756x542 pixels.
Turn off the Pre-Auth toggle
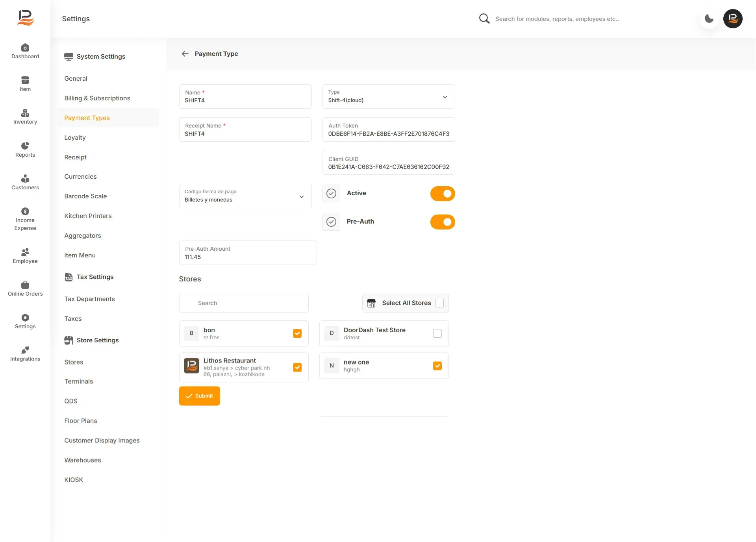(x=443, y=222)
